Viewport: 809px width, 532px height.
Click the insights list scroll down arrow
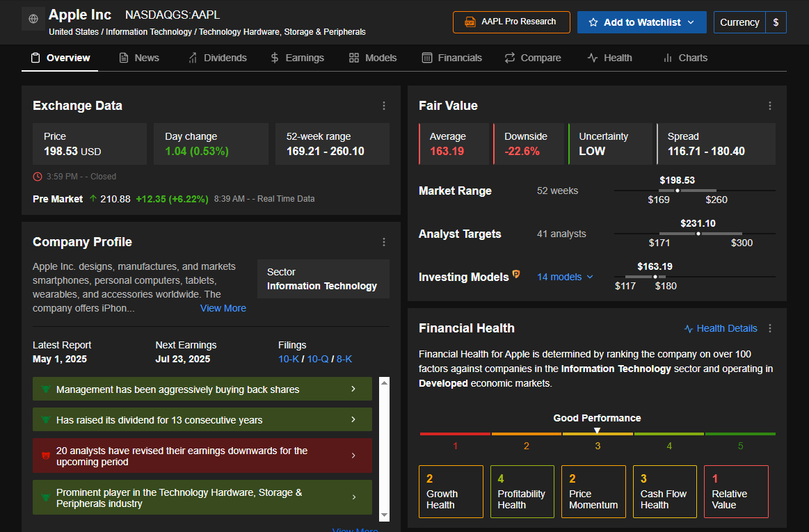point(384,515)
